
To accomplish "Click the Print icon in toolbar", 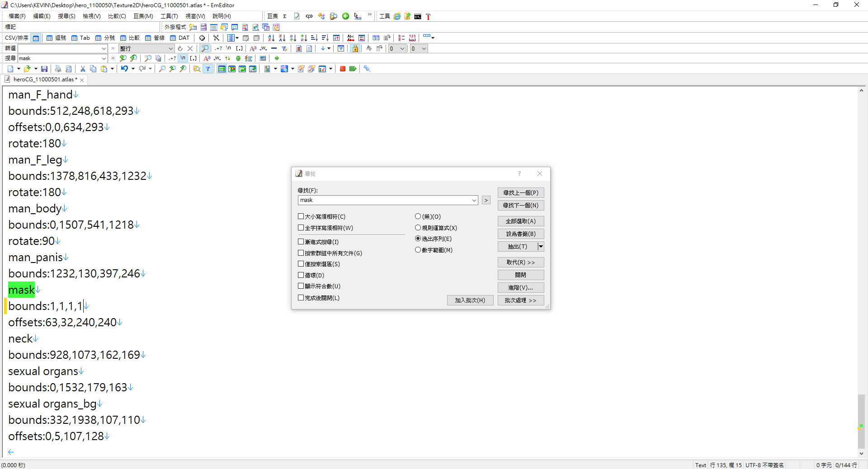I will 58,69.
